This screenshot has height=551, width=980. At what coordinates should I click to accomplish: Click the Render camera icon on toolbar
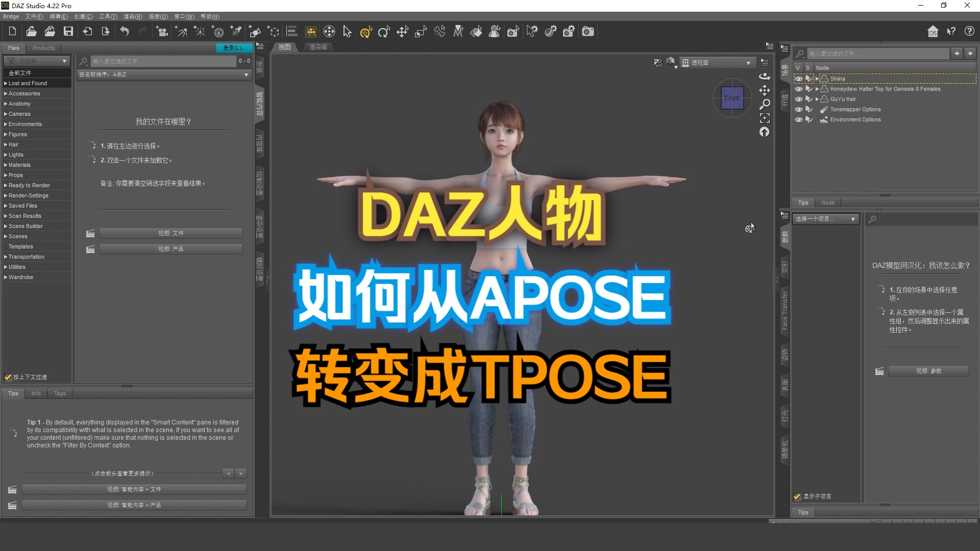pyautogui.click(x=587, y=31)
